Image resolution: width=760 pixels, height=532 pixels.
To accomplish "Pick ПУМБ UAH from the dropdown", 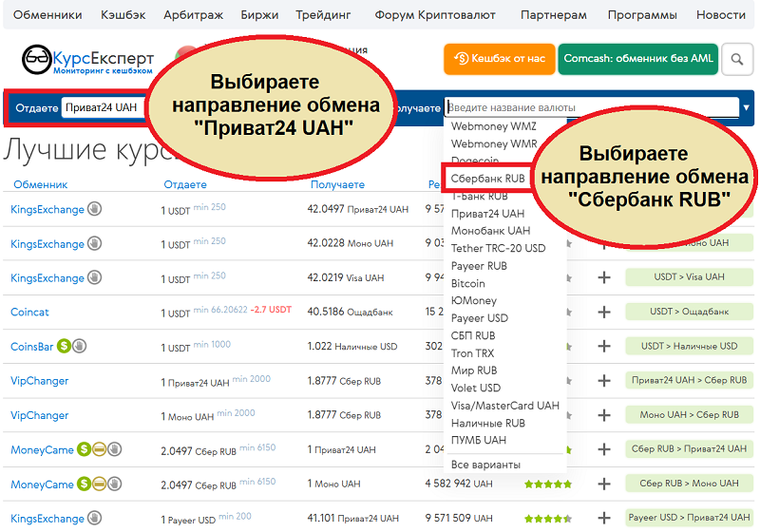I will coord(479,440).
